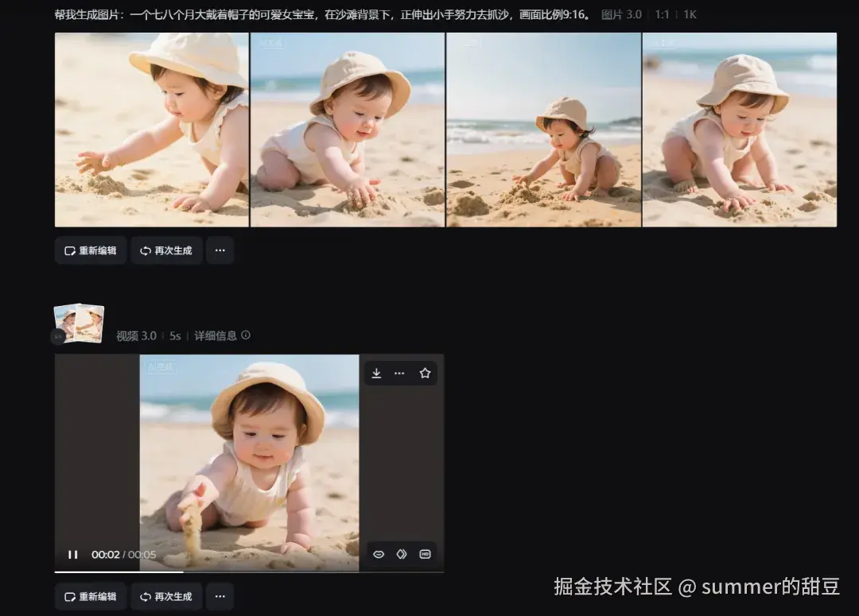Click the speed adjustment diamond icon
Viewport: 859px width, 616px height.
401,554
